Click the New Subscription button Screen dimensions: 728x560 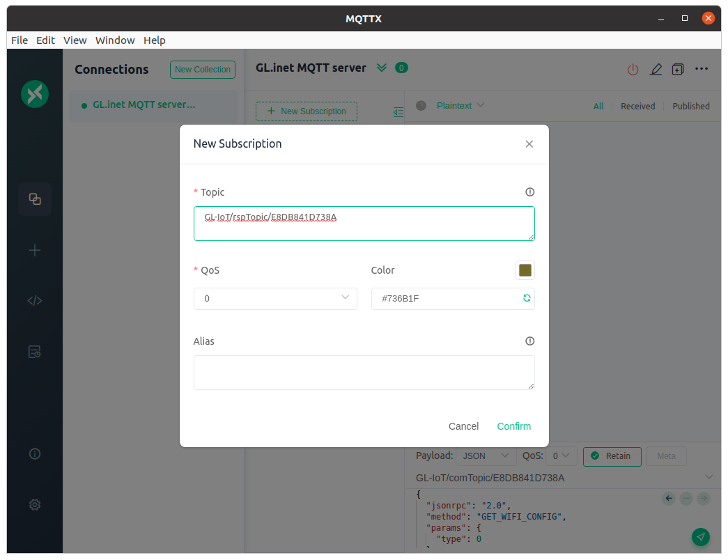pos(307,111)
